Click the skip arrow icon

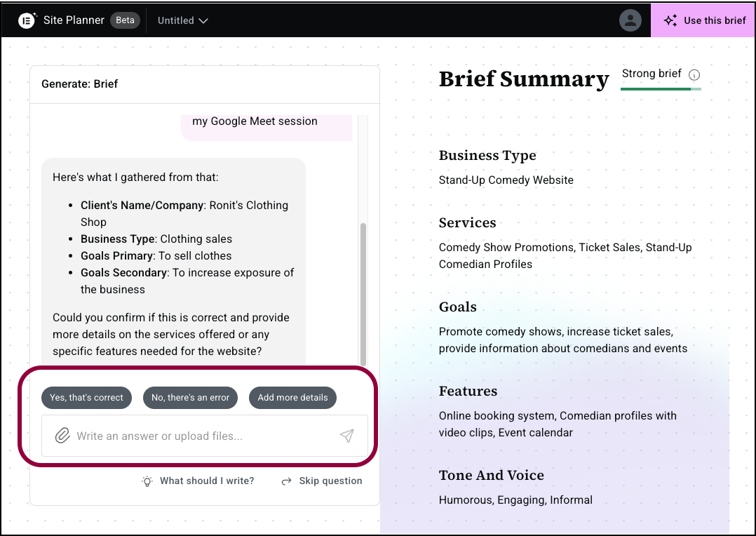286,481
